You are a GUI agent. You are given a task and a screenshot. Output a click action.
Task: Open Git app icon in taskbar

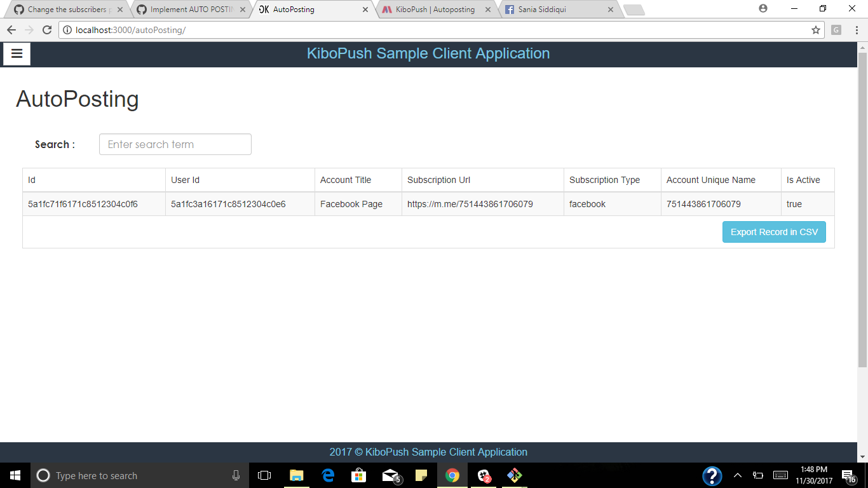515,475
